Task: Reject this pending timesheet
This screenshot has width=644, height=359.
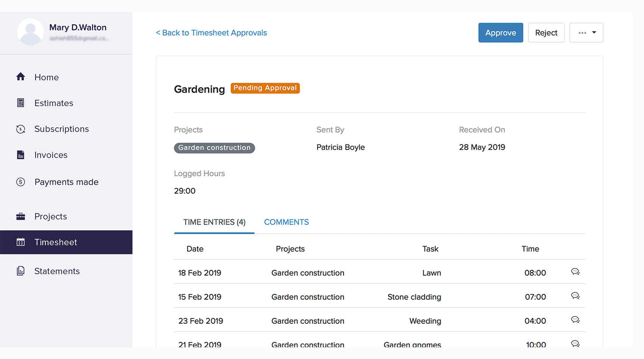Action: pos(546,33)
